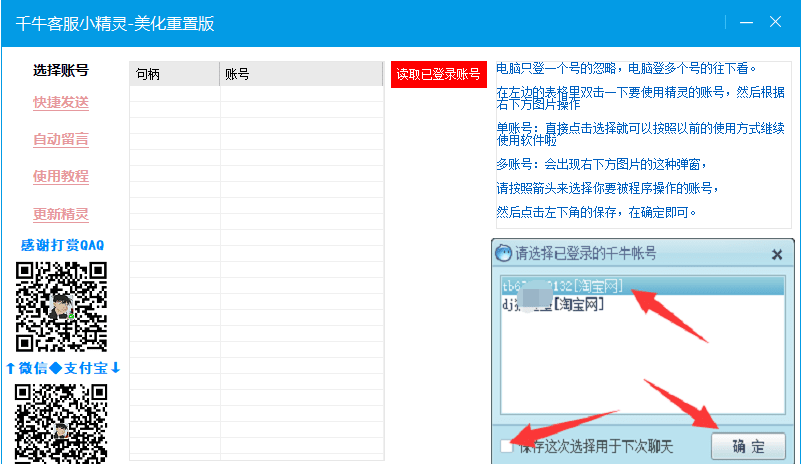
Task: Click the Qianniu icon in the dialog title
Action: 504,254
